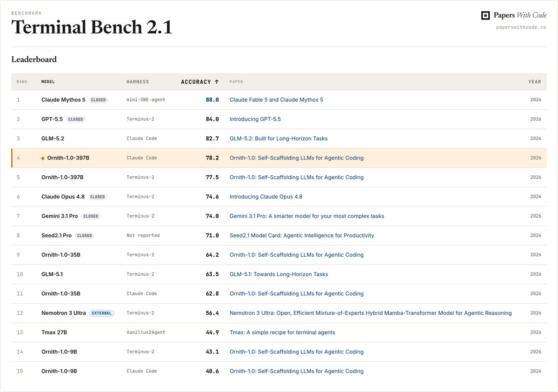This screenshot has width=558, height=392.
Task: Select Ornith-1.0-35B model name in rank 9 row
Action: pyautogui.click(x=61, y=255)
